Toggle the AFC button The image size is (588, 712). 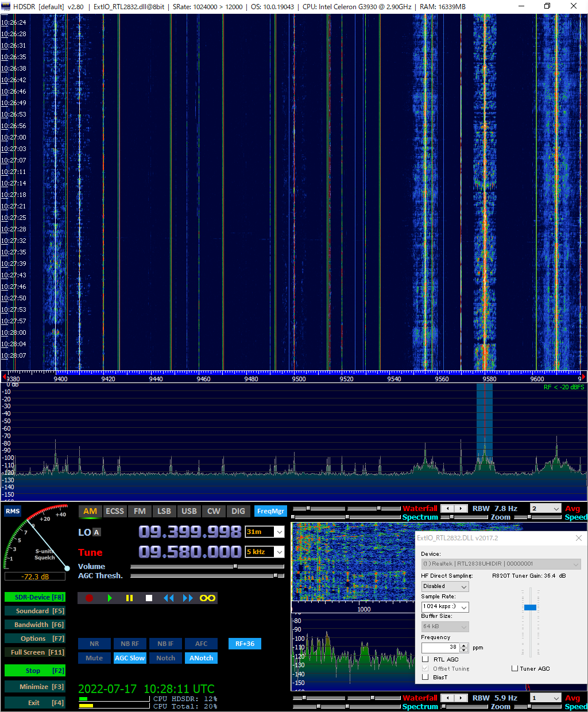click(201, 644)
